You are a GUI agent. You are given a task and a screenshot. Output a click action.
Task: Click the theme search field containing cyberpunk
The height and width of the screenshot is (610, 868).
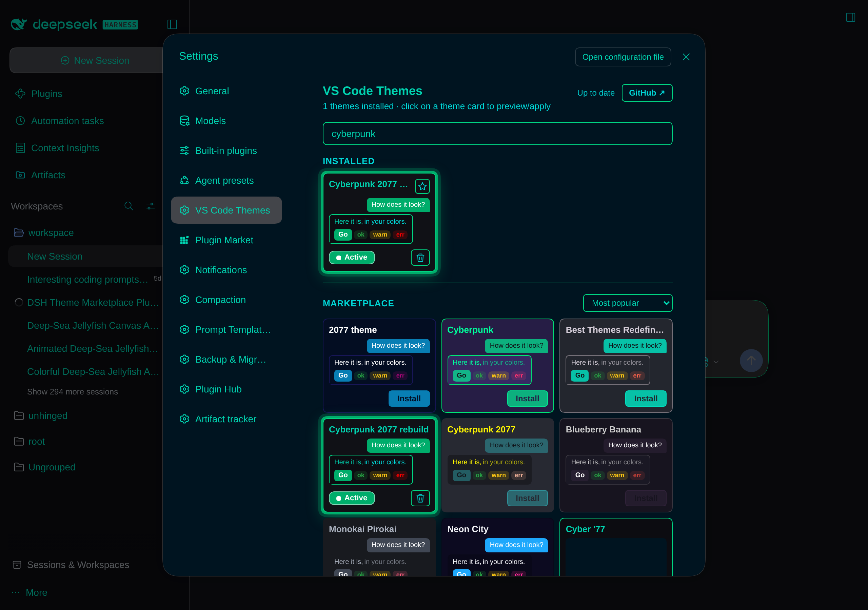497,134
